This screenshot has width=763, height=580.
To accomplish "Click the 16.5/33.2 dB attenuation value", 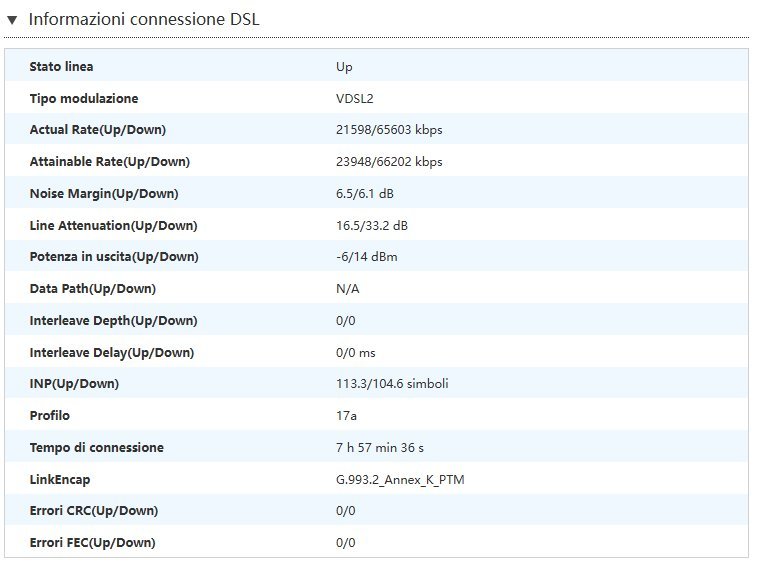I will (x=372, y=226).
